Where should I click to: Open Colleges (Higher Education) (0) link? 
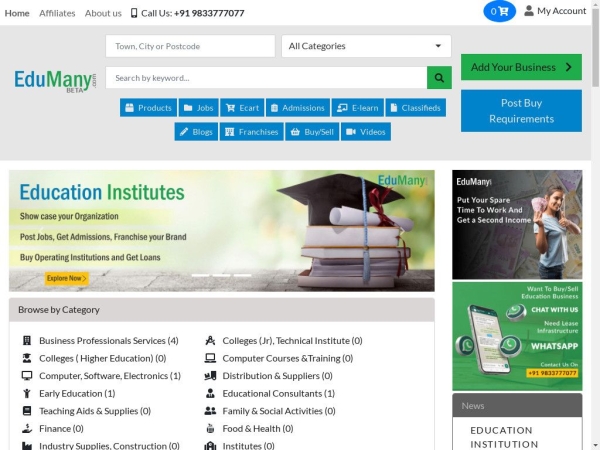pos(103,358)
